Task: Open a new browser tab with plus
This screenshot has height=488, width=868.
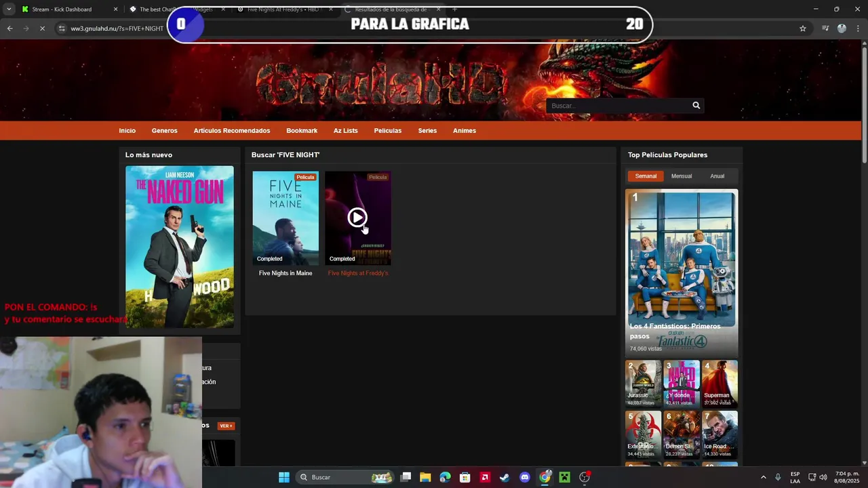Action: tap(454, 9)
